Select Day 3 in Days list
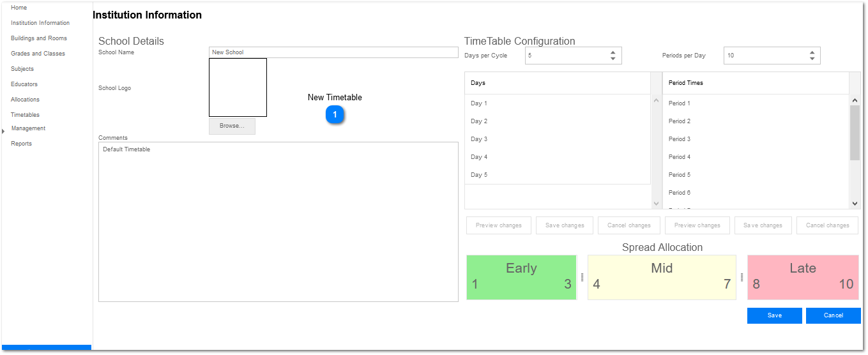Screen dimensions: 868x355 557,139
